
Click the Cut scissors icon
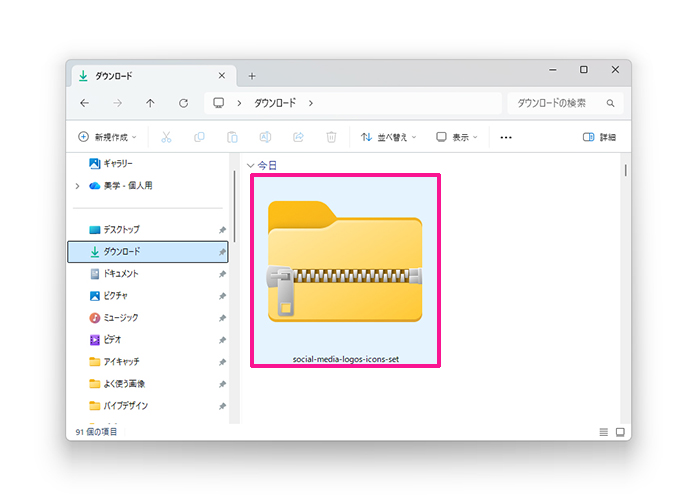click(167, 137)
